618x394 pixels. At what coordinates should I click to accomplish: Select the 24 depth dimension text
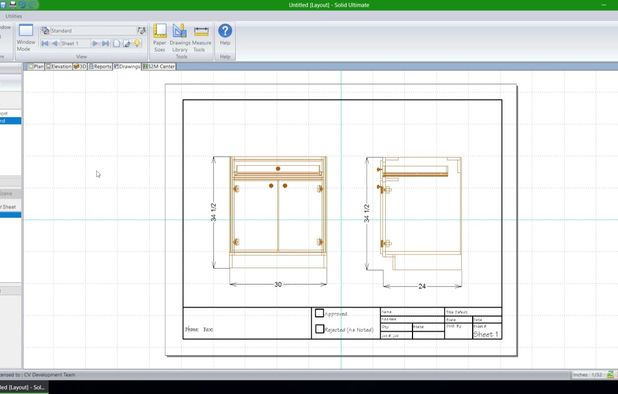tap(422, 286)
